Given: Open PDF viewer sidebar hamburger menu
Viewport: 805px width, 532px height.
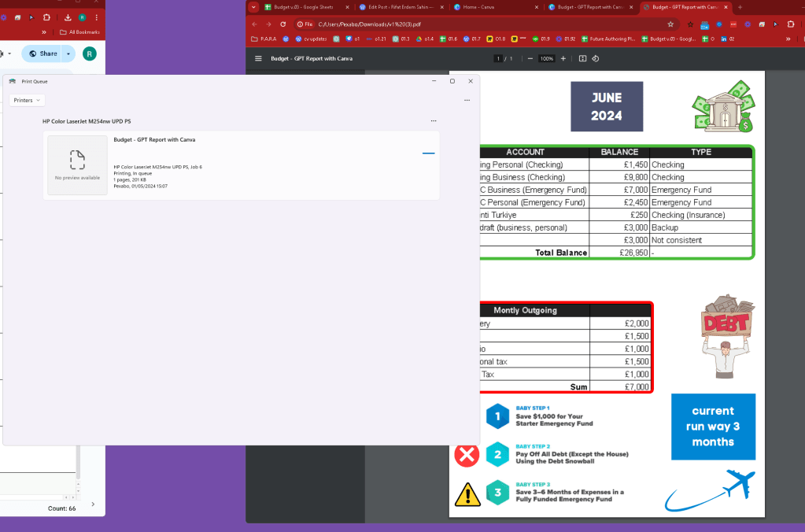Looking at the screenshot, I should click(258, 58).
